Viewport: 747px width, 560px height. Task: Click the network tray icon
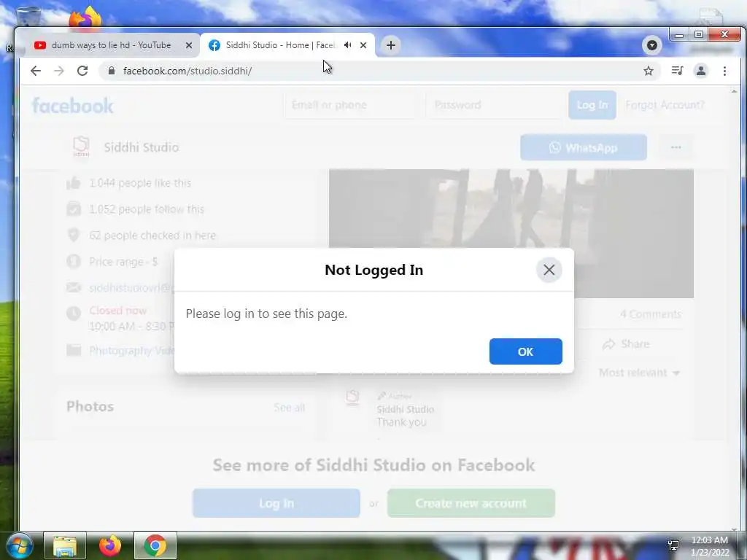pos(673,545)
